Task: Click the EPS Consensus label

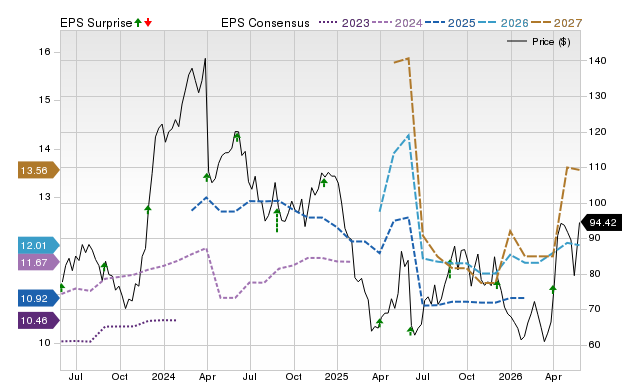Action: 265,23
